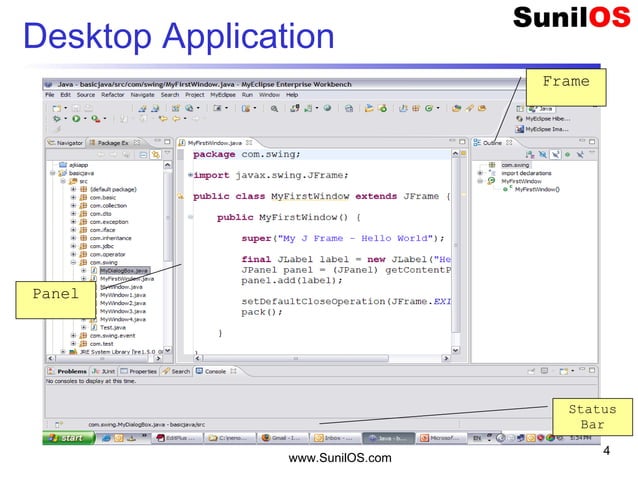This screenshot has height=478, width=638.
Task: Click the editor vertical scroll down arrow
Action: 455,350
